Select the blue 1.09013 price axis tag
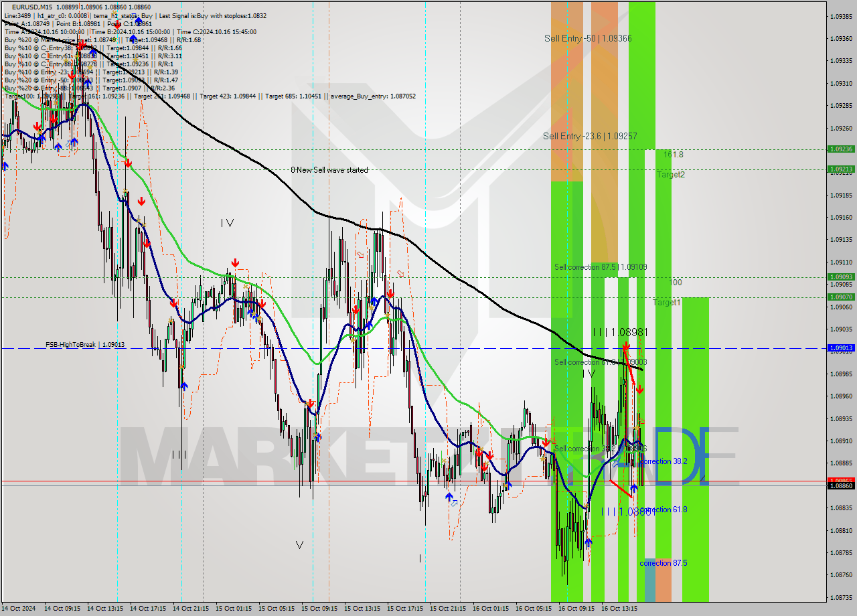The image size is (857, 616). click(x=840, y=348)
